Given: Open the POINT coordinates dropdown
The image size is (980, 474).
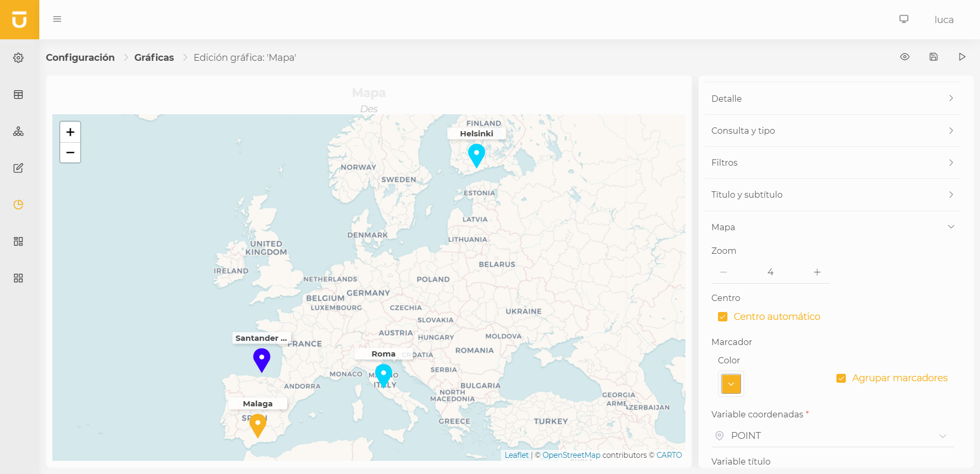Looking at the screenshot, I should click(x=832, y=436).
